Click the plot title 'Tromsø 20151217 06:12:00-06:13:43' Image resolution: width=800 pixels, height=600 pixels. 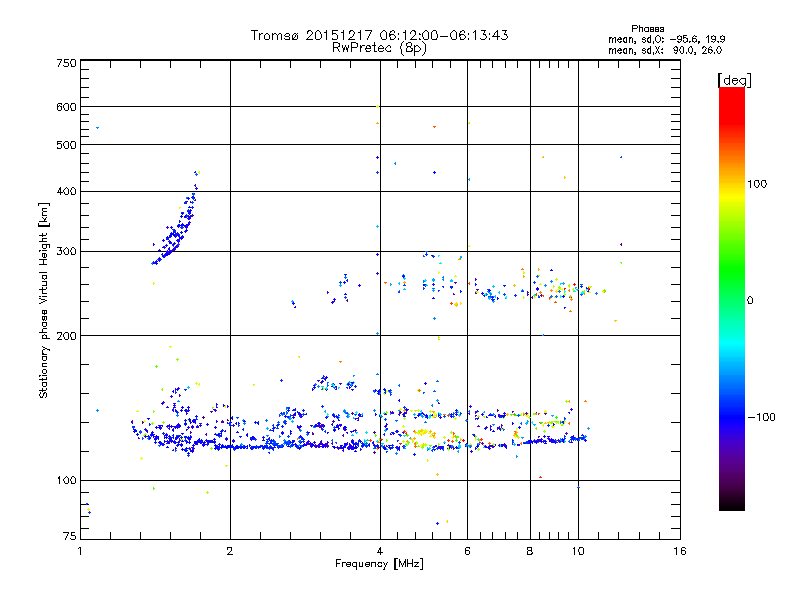(x=379, y=35)
